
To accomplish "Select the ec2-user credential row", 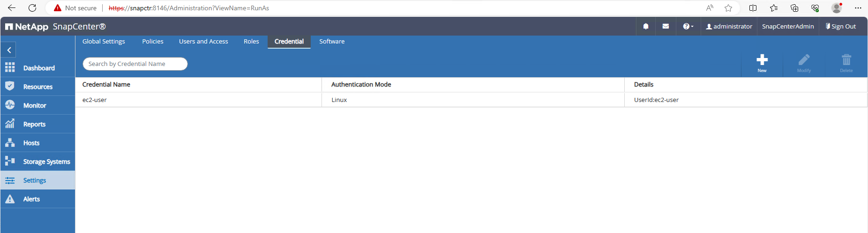I will (x=471, y=100).
